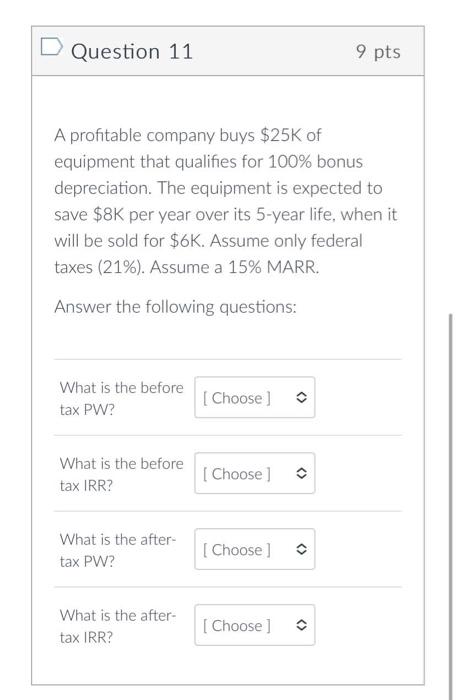Open the before tax PW Choose dropdown
This screenshot has height=700, width=456.
coord(255,397)
